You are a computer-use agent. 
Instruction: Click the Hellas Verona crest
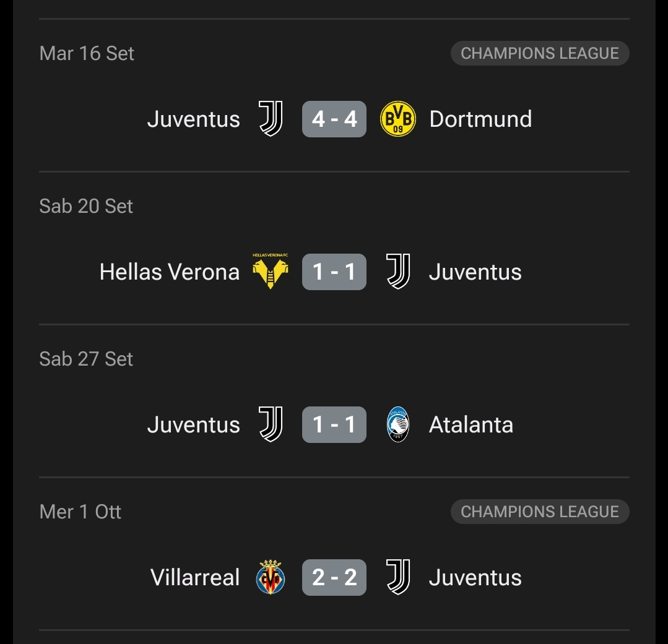271,272
